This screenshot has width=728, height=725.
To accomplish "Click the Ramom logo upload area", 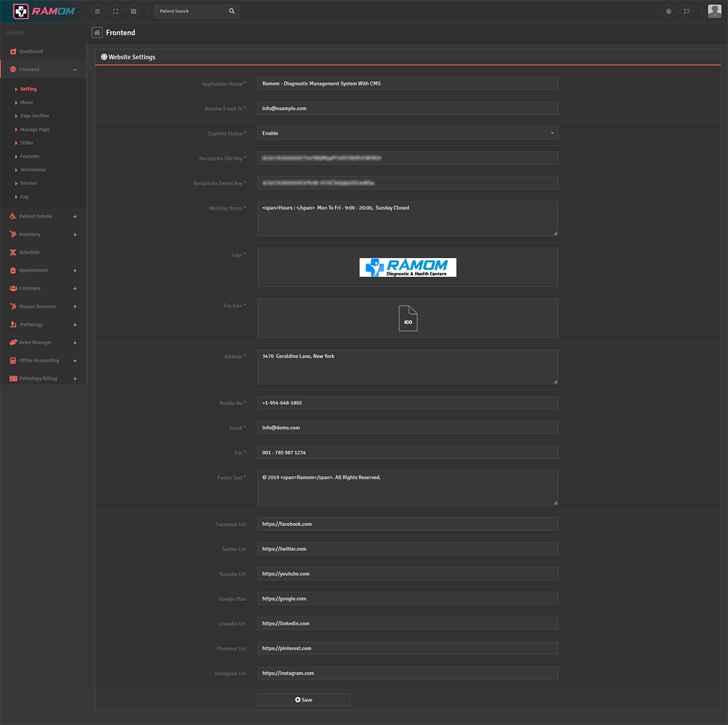I will coord(408,268).
